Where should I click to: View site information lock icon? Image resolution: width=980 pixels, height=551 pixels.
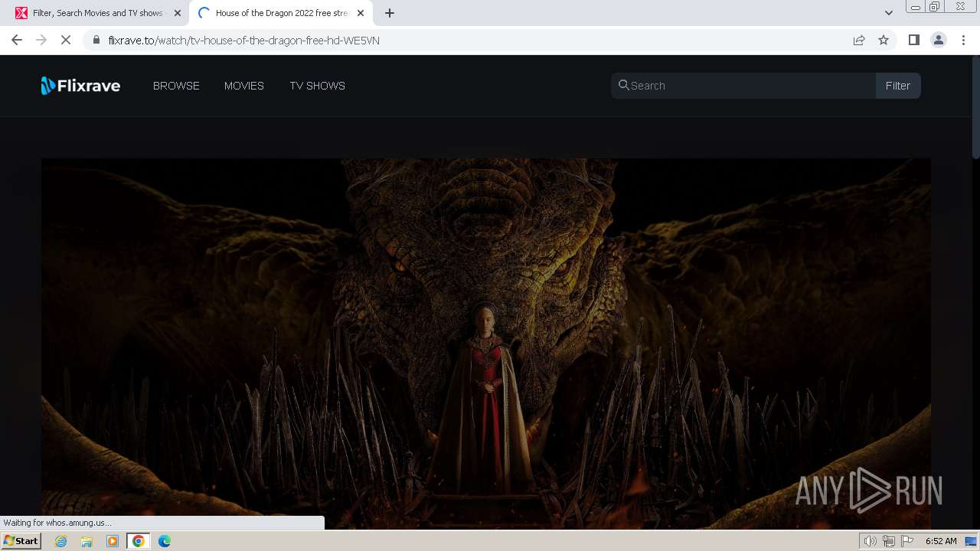(x=96, y=40)
